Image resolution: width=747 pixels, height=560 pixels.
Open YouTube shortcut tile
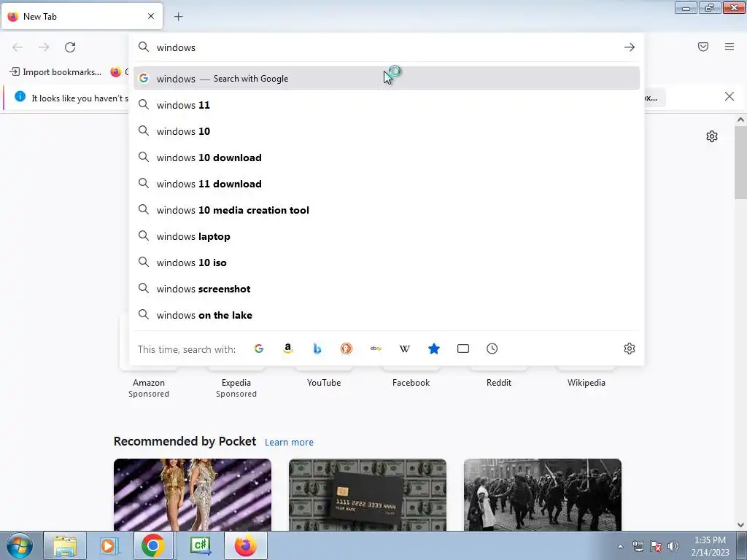click(x=324, y=382)
